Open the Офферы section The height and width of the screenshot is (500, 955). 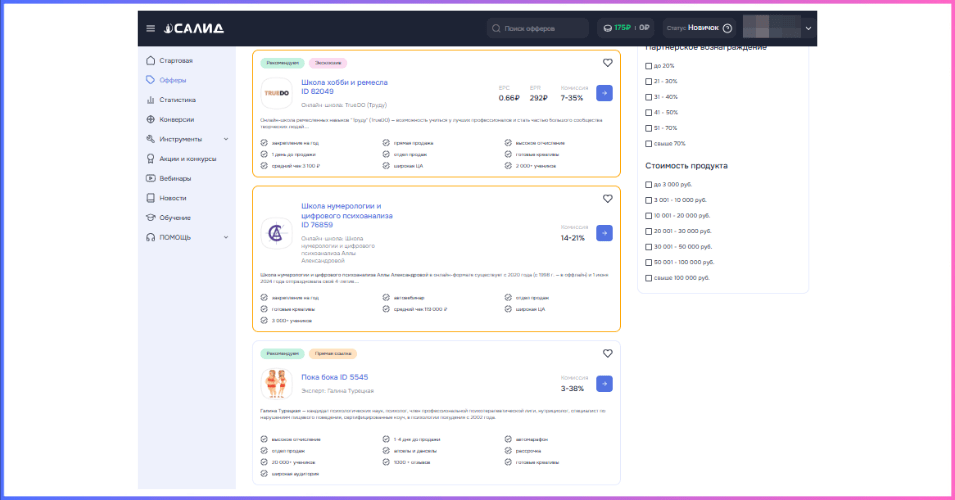tap(173, 80)
